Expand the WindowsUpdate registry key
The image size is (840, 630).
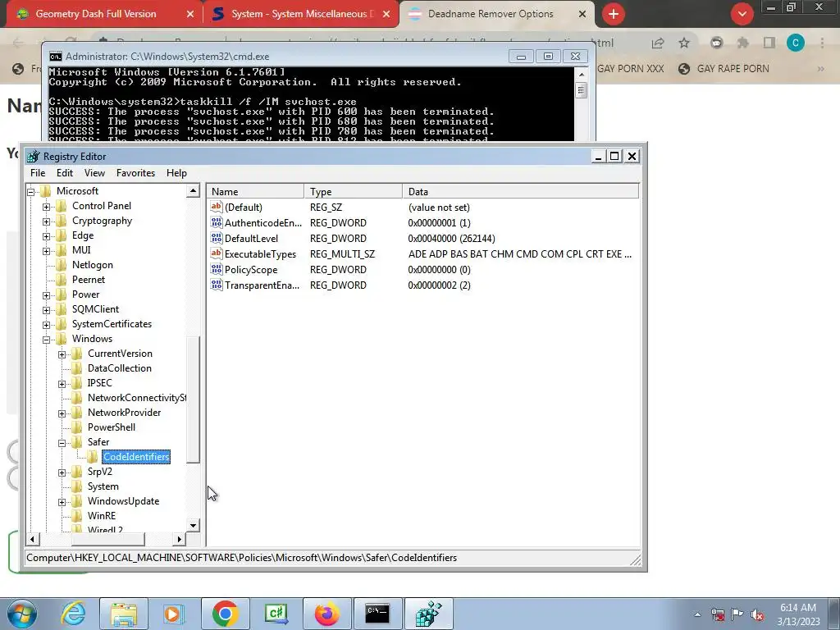(62, 502)
